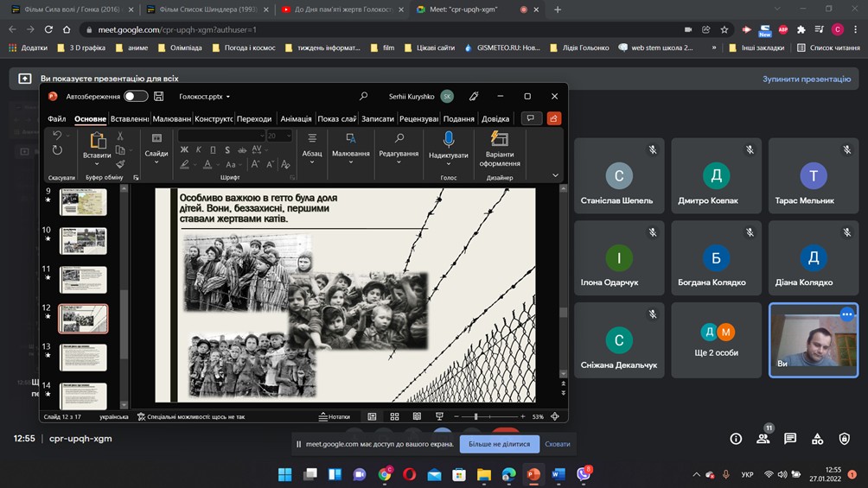Click the font name combo box
The image size is (868, 488).
(221, 136)
